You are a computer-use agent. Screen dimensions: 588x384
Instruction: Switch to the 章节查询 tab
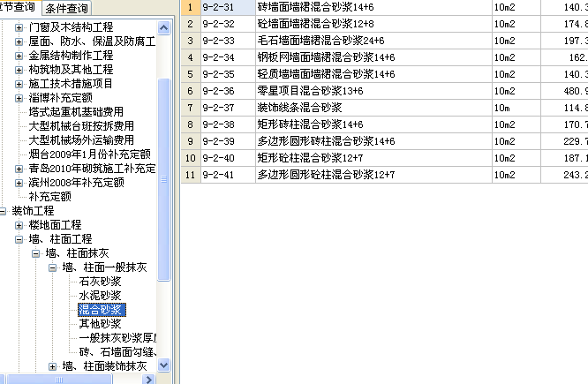pos(19,7)
